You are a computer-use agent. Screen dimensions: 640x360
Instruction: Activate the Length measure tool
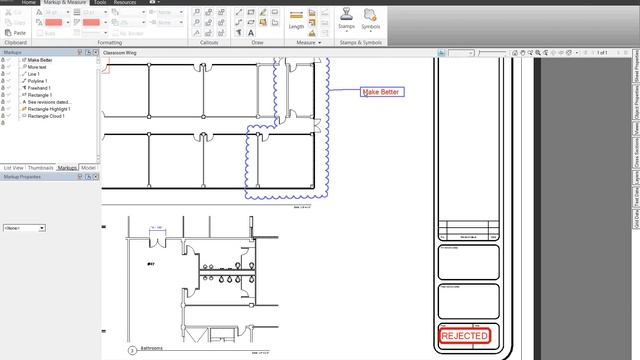[296, 20]
